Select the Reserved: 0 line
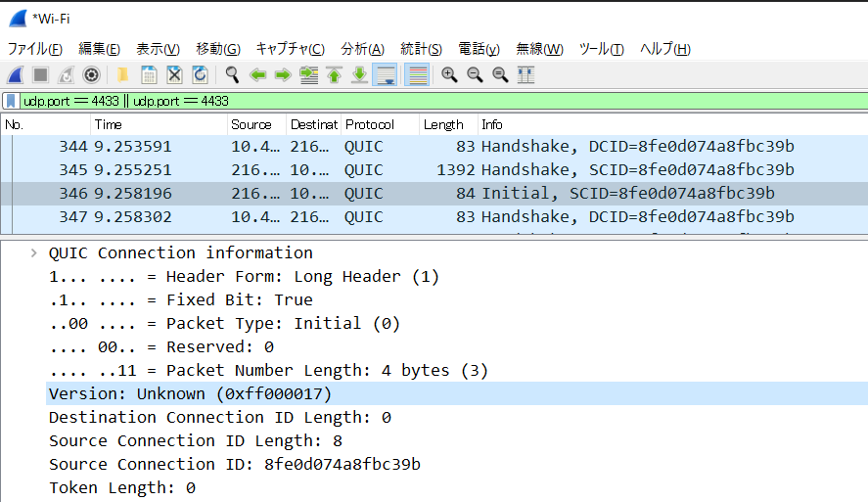 click(161, 347)
